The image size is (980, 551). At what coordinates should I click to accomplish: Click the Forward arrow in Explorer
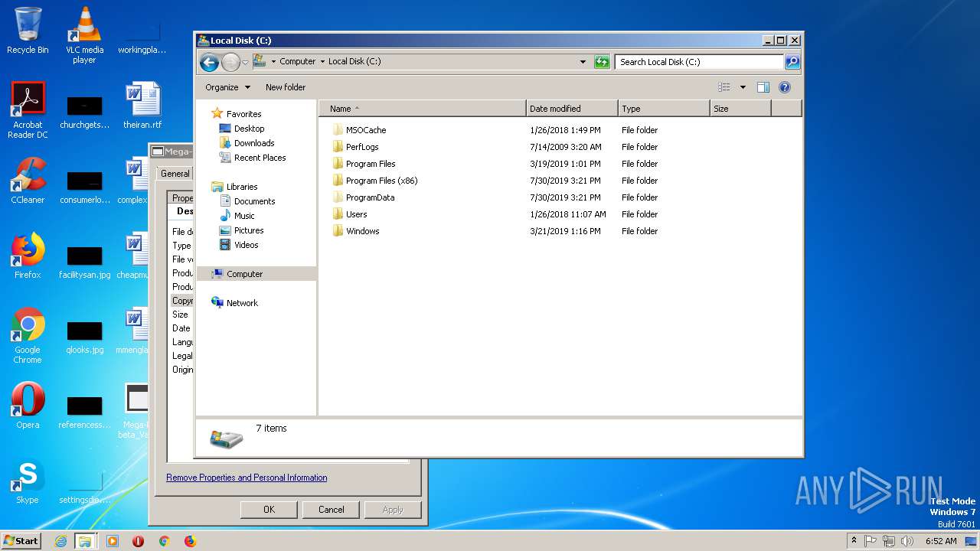point(230,62)
